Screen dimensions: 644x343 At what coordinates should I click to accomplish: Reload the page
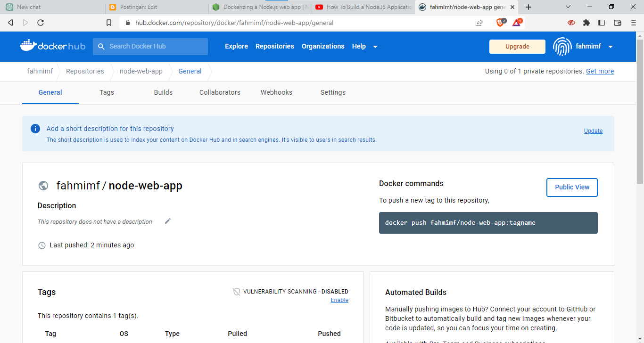41,23
